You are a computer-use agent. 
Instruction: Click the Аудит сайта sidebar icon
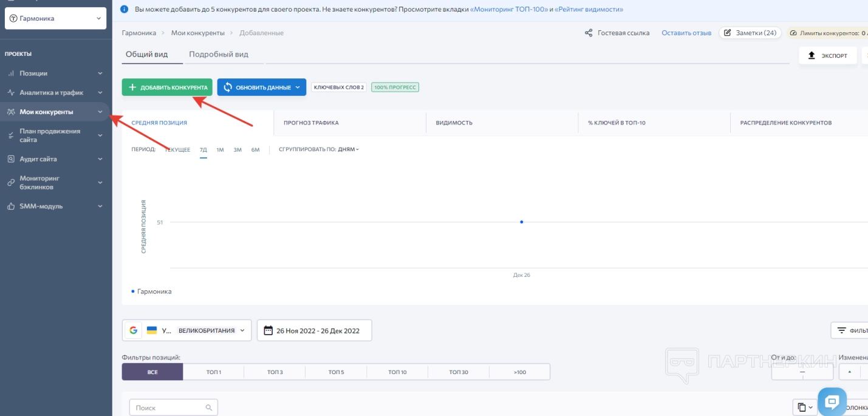pos(11,159)
